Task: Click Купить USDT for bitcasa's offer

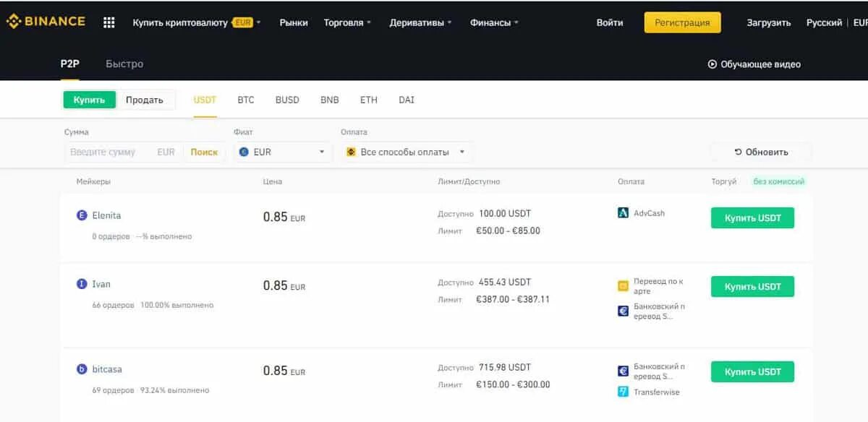Action: 752,372
